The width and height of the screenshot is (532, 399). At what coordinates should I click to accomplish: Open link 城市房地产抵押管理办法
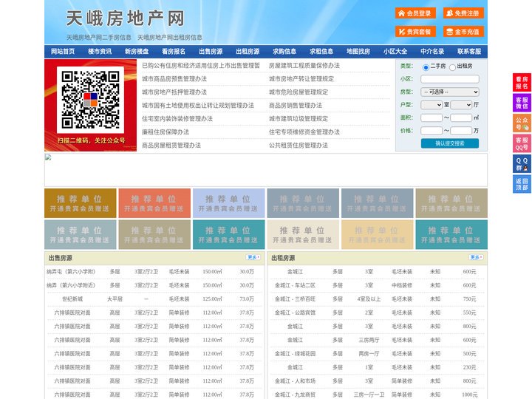tap(174, 92)
